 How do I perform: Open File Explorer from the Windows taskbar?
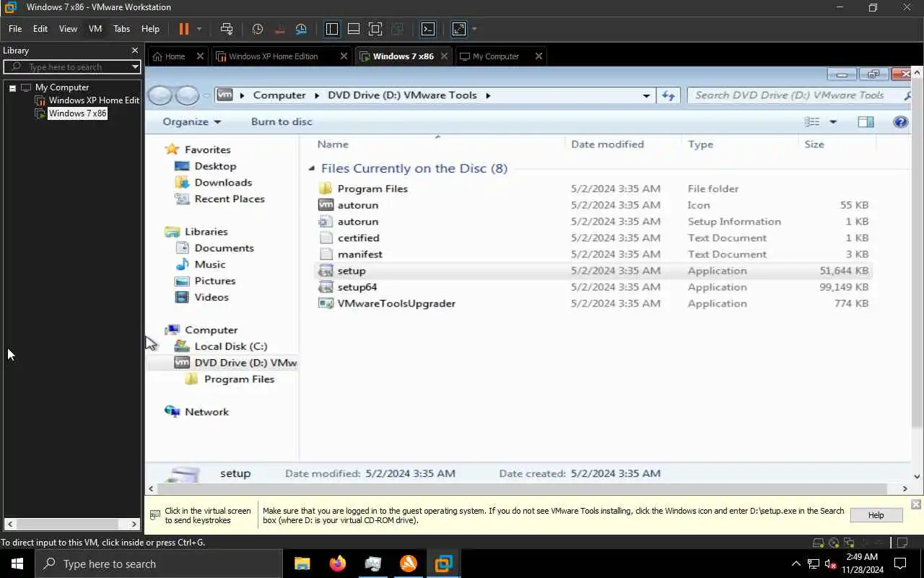coord(302,564)
